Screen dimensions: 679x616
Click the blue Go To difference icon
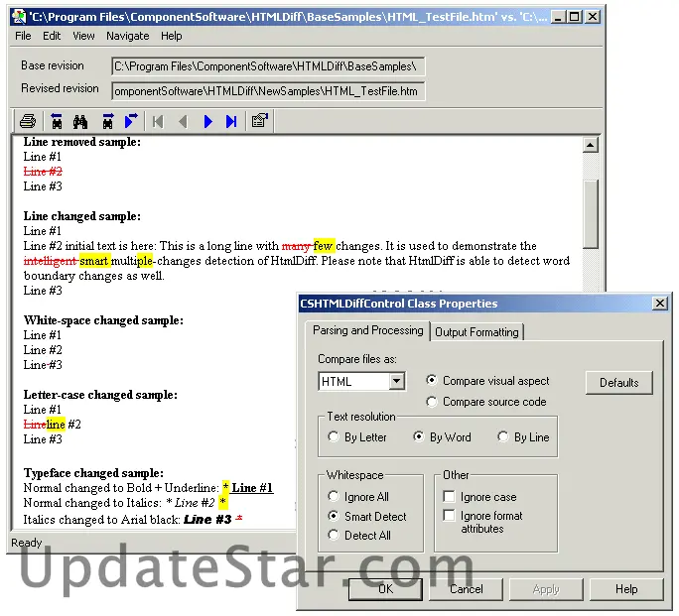pos(131,122)
